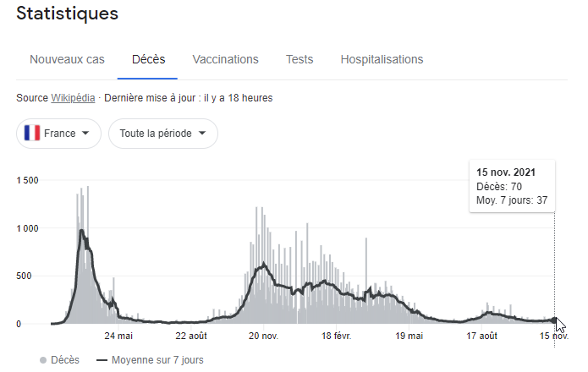Open the Wikipédia source link

pos(74,98)
